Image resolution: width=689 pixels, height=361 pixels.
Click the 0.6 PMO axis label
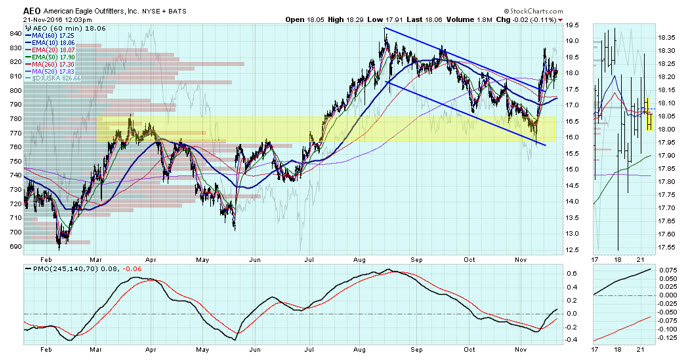[573, 274]
